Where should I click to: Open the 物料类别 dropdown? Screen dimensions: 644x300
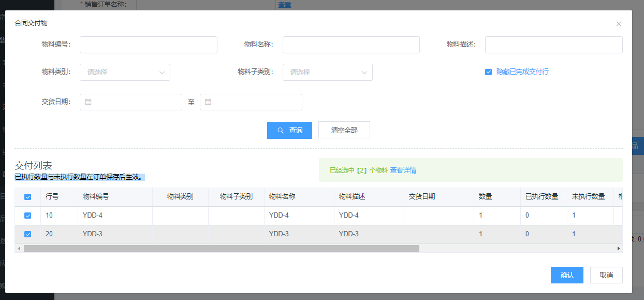[125, 72]
